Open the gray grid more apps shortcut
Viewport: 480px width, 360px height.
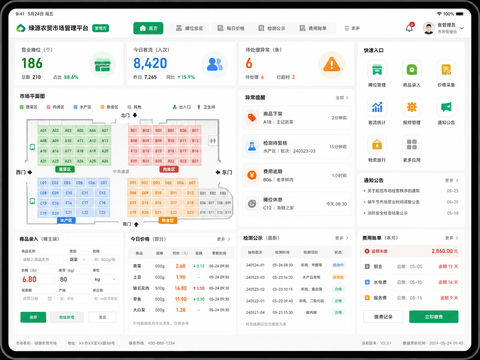(x=412, y=145)
